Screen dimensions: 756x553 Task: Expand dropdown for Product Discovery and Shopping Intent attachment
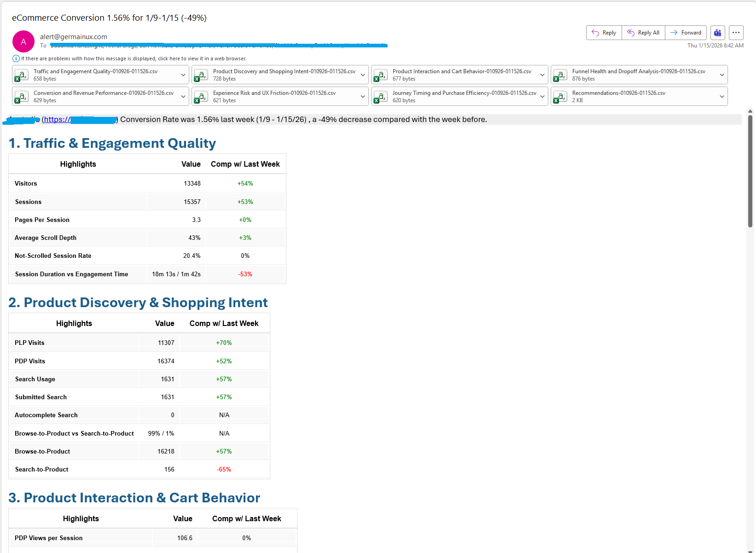(x=363, y=75)
